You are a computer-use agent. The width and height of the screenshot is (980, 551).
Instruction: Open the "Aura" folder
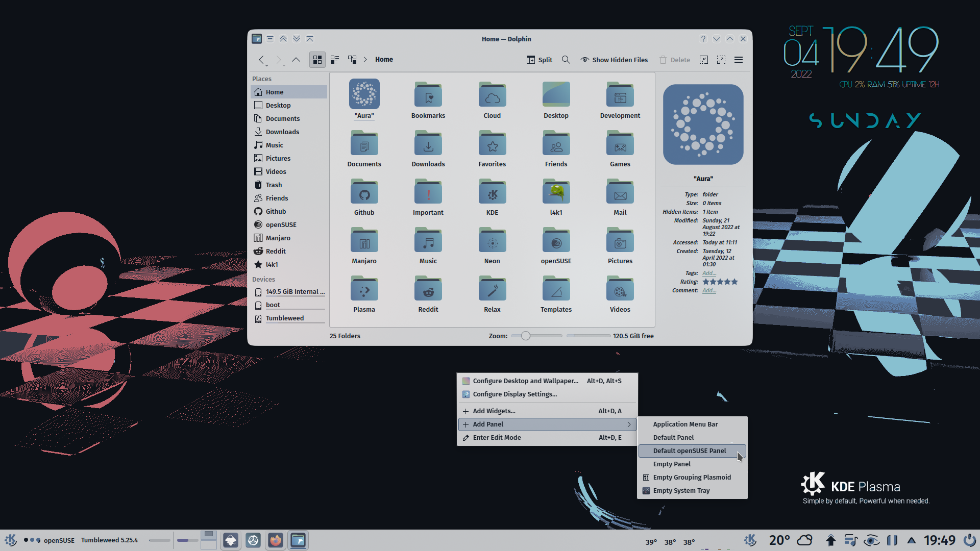pos(364,99)
